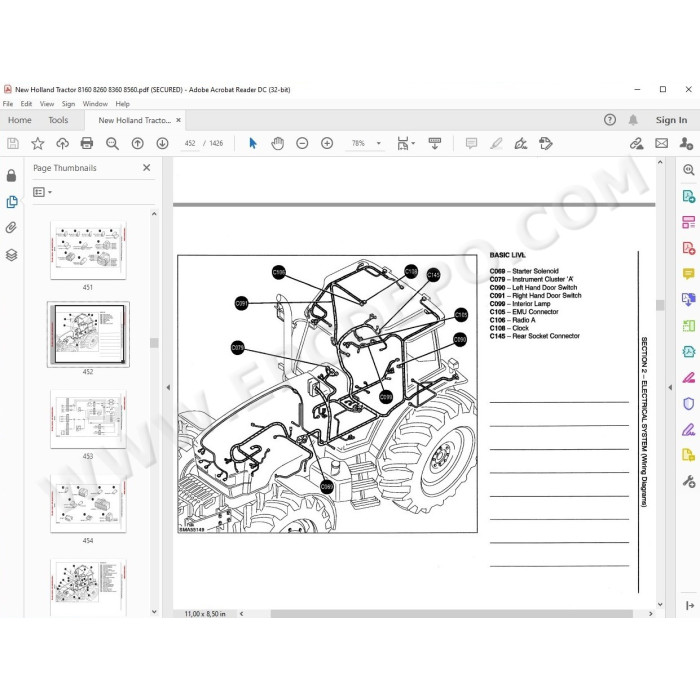Select page 451 thumbnail
The height and width of the screenshot is (700, 700).
[88, 251]
